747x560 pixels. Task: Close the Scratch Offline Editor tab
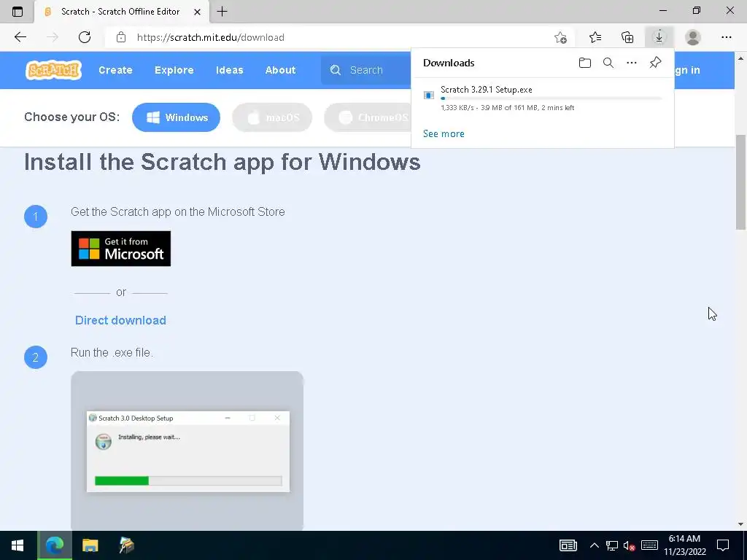[197, 12]
